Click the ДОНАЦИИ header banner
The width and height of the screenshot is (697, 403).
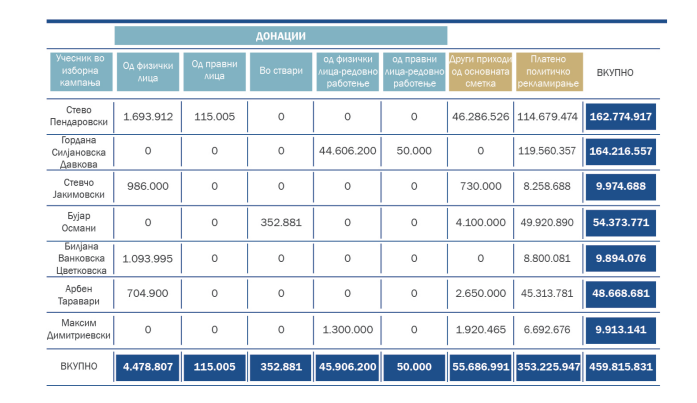pos(280,36)
